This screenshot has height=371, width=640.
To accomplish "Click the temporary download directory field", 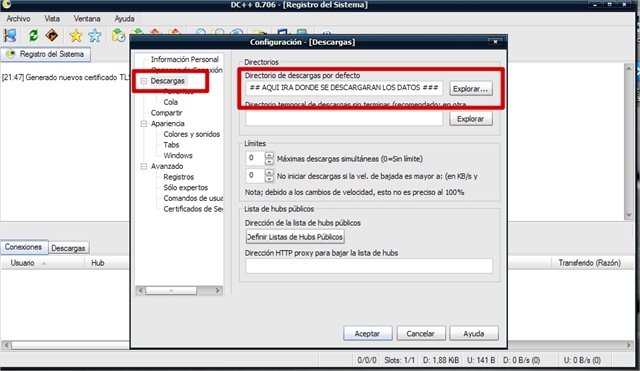I will point(344,118).
